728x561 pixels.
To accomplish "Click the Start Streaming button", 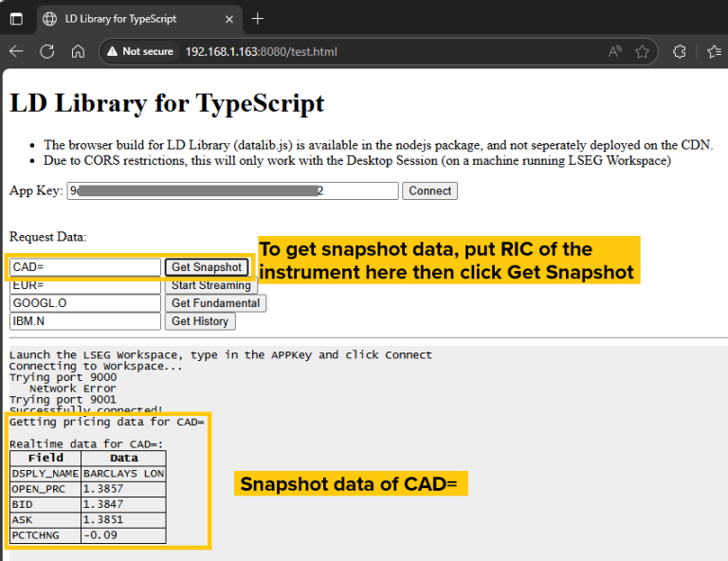I will coord(211,285).
